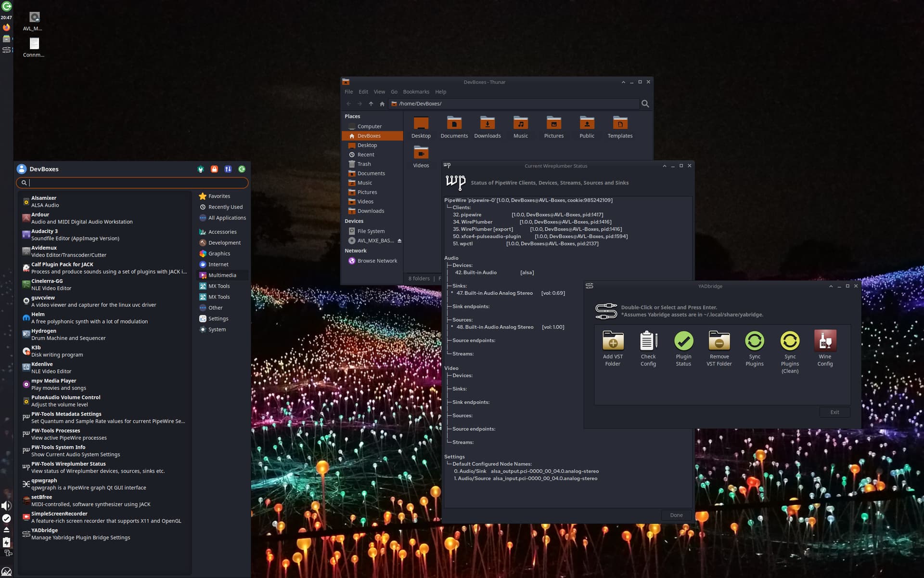The image size is (924, 578).
Task: Select the Wine Config icon
Action: click(825, 341)
